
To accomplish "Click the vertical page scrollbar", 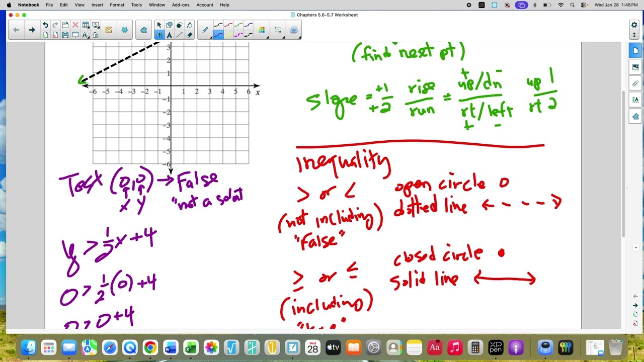I will (624, 163).
